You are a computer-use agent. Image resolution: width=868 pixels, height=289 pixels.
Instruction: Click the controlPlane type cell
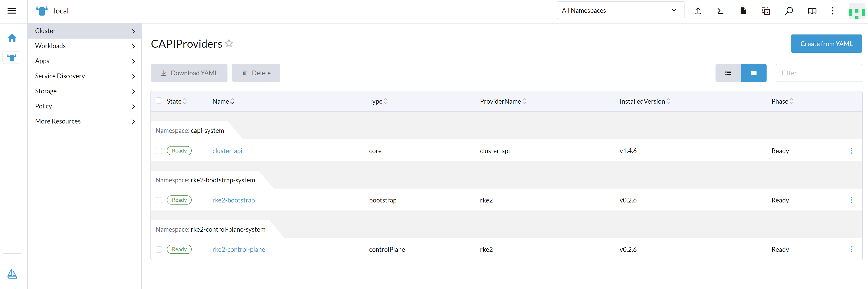387,250
